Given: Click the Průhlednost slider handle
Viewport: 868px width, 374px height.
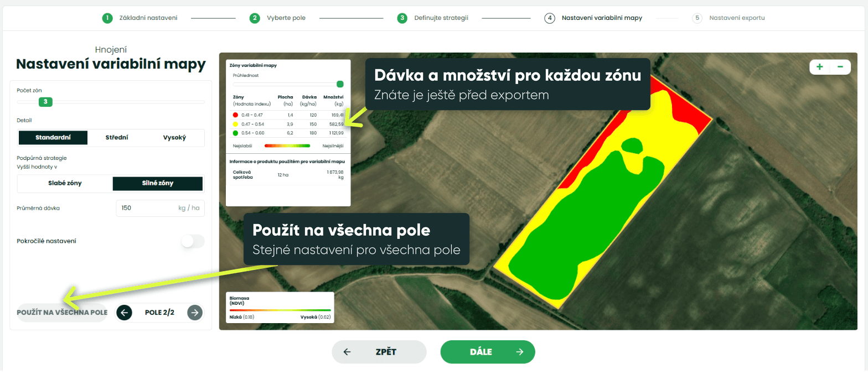Looking at the screenshot, I should (340, 84).
